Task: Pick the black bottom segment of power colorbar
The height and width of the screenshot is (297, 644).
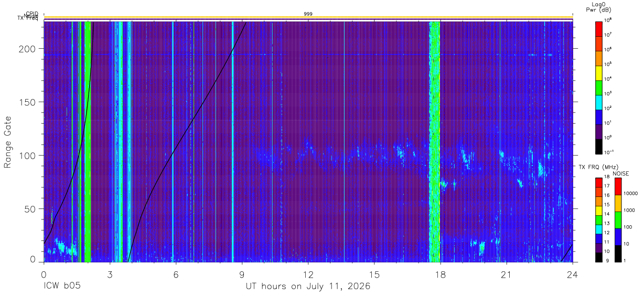Action: [599, 146]
